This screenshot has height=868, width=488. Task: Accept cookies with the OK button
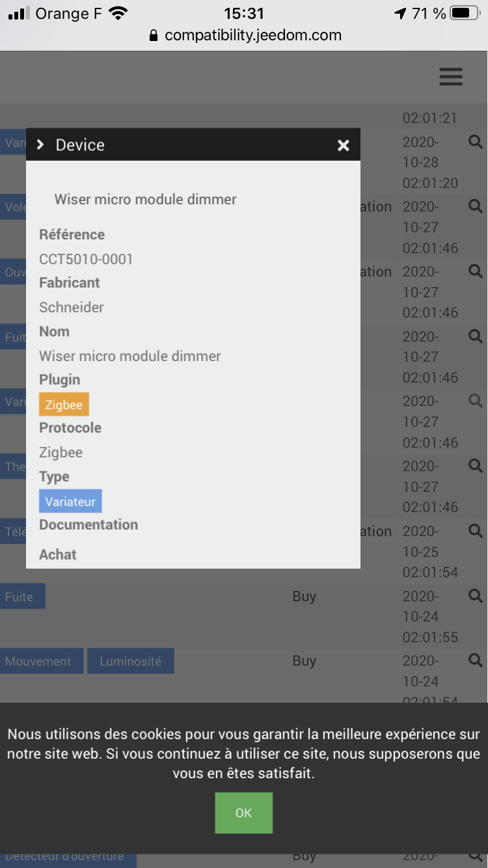243,813
